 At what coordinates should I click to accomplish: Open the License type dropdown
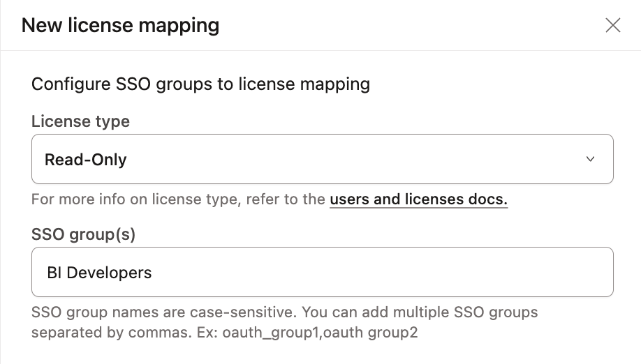322,160
